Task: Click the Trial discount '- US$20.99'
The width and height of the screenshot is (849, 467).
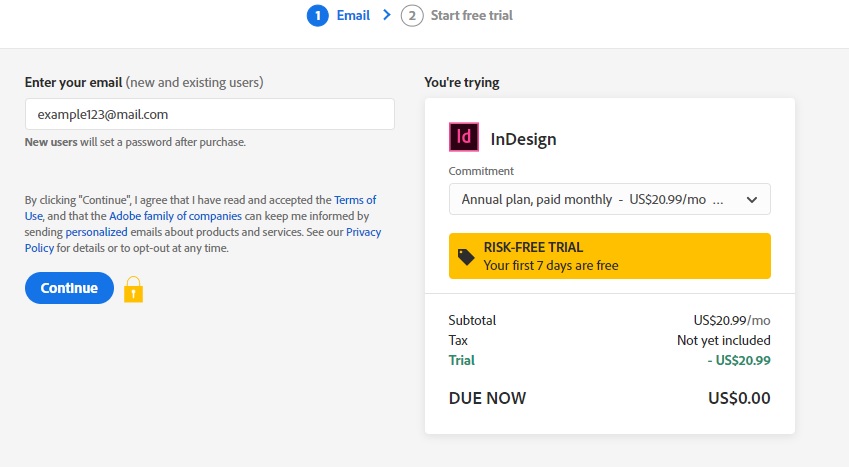Action: click(739, 360)
